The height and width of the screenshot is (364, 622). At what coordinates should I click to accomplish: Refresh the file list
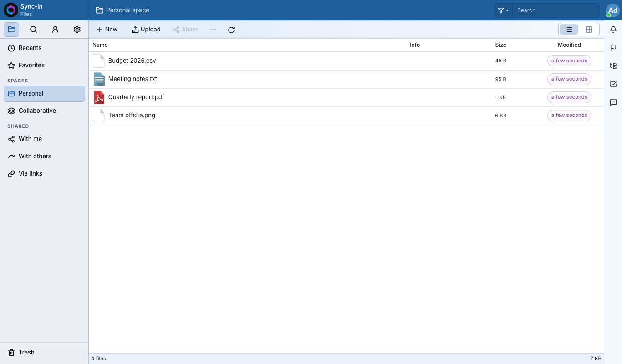click(231, 30)
